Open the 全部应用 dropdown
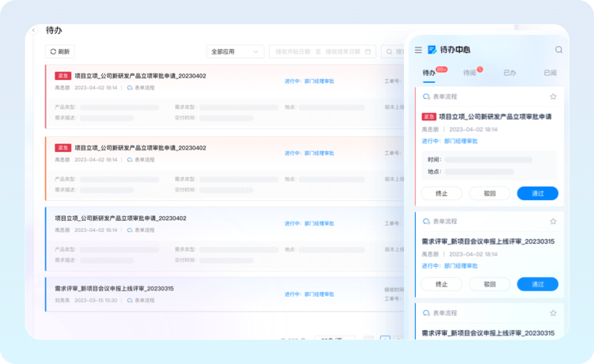 235,52
